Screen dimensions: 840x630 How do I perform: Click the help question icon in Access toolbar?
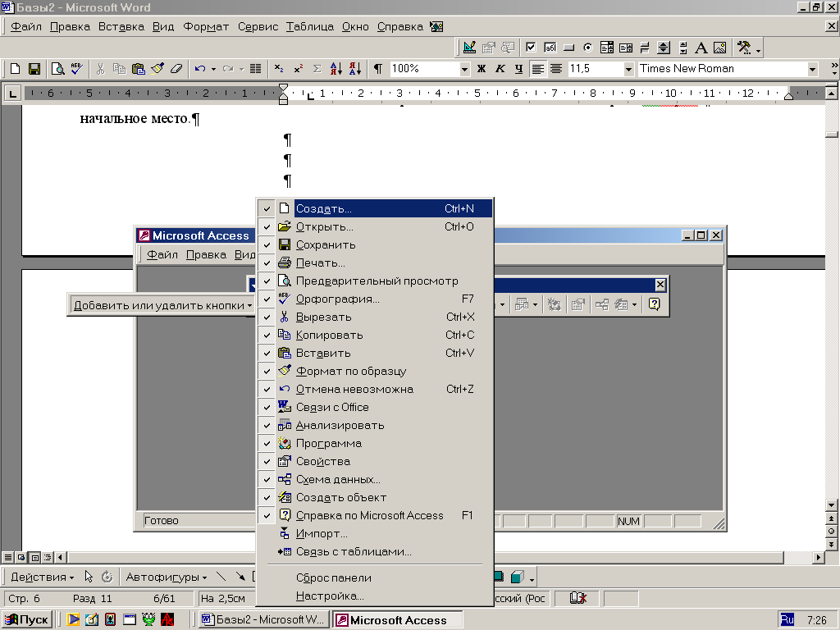pyautogui.click(x=654, y=304)
